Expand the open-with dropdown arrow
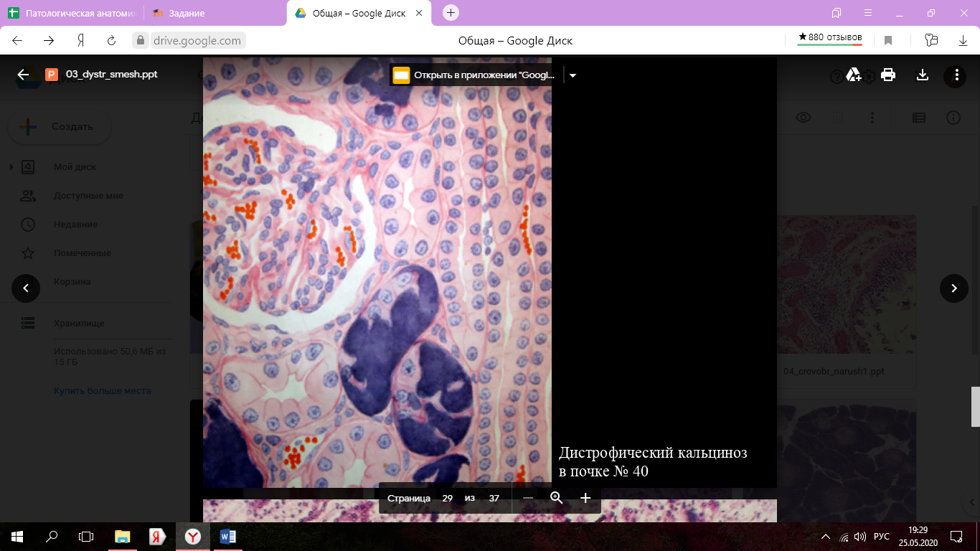 tap(573, 75)
